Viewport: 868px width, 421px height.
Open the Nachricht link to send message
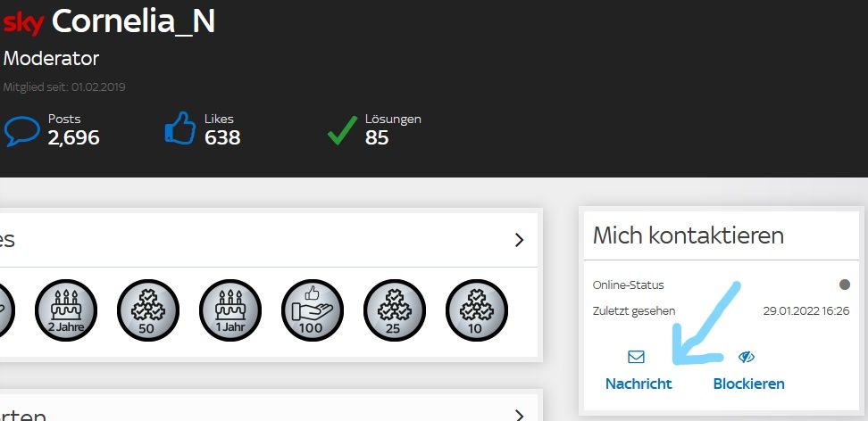tap(638, 384)
